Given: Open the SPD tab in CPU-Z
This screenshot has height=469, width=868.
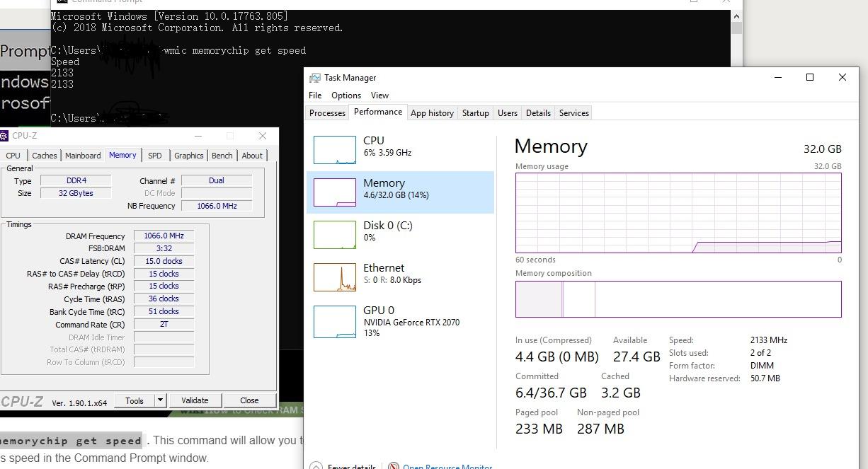Looking at the screenshot, I should pos(155,156).
